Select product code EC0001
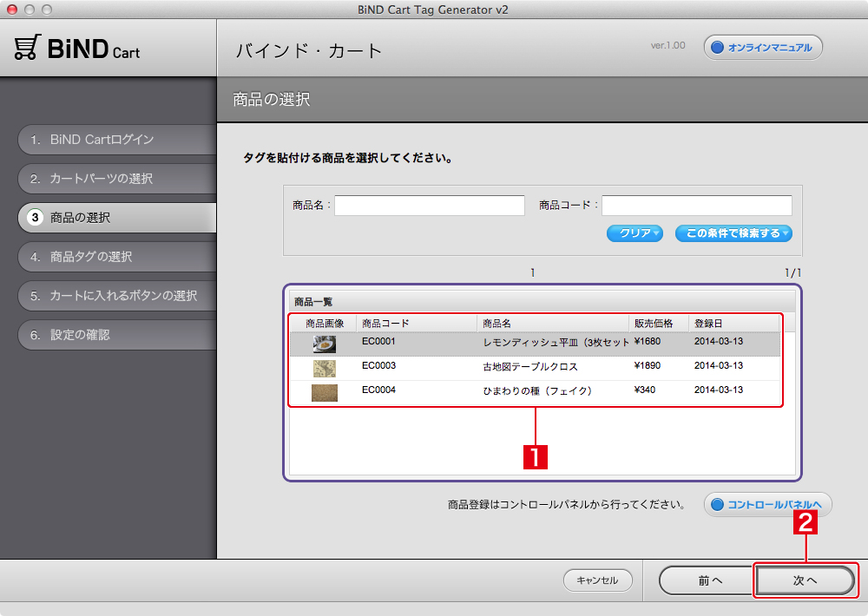The image size is (868, 616). [x=378, y=341]
